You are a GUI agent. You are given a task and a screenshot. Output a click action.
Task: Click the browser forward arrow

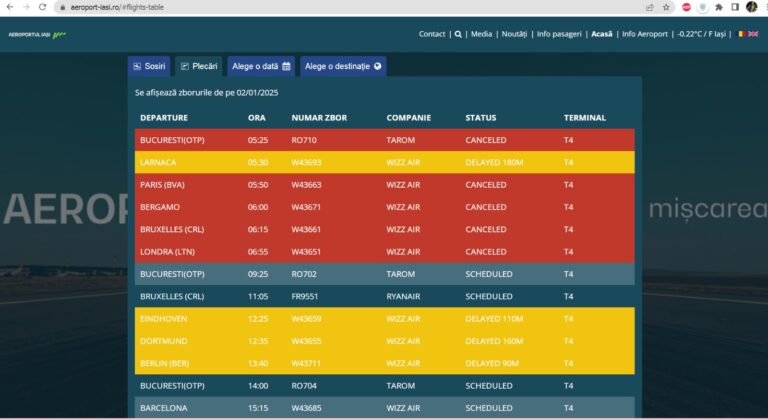click(x=26, y=7)
